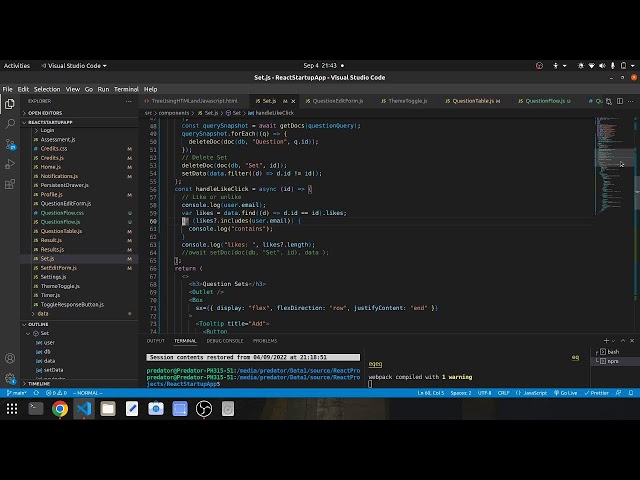Open the Explorer view in activity bar

pos(10,104)
